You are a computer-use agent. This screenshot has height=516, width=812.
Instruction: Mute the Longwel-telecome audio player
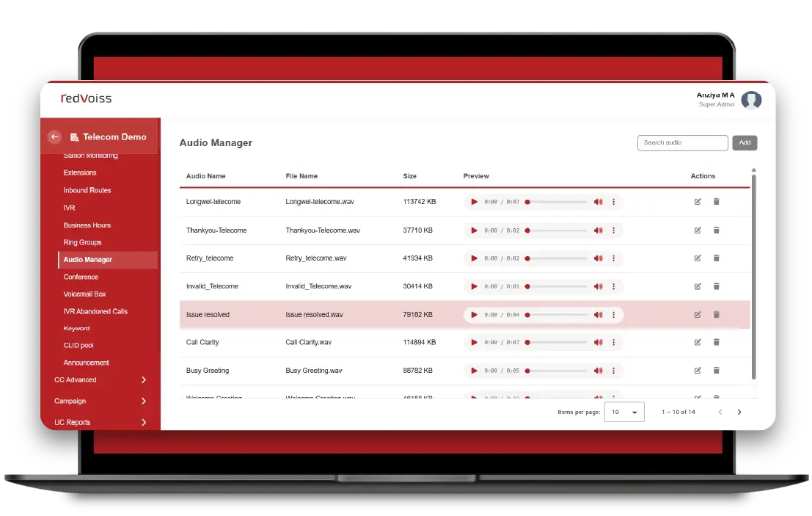[x=598, y=202]
